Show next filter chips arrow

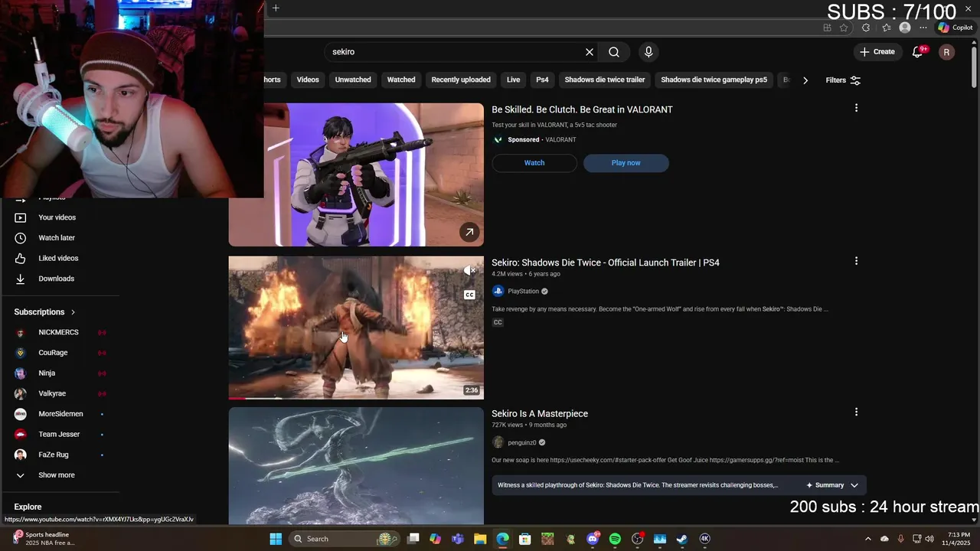click(805, 80)
